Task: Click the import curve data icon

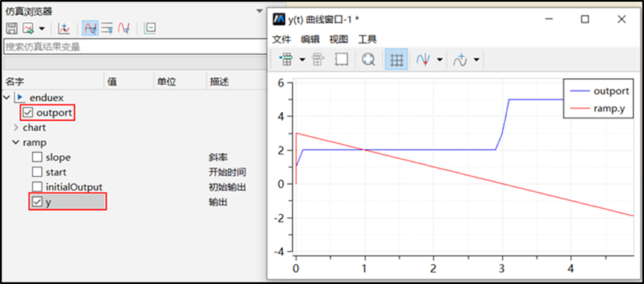Action: [x=64, y=28]
